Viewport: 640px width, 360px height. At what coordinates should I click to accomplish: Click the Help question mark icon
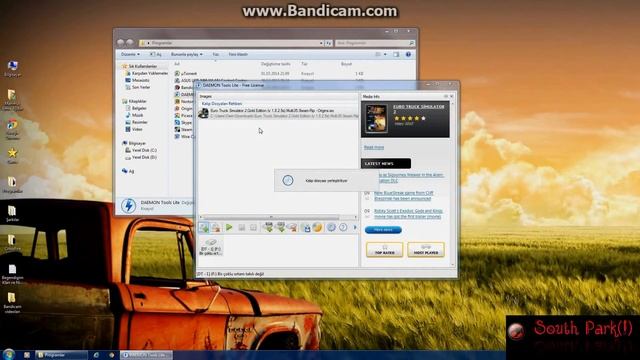point(343,227)
